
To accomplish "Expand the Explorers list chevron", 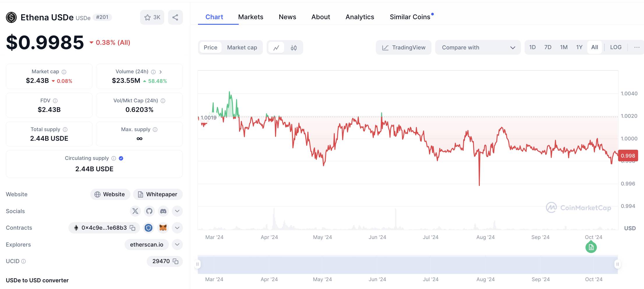I will 177,245.
